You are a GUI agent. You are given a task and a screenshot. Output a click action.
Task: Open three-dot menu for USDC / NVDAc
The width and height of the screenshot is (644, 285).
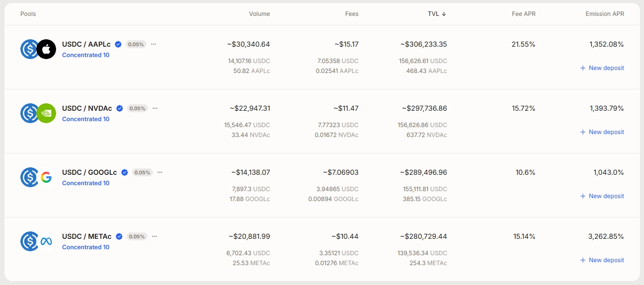(155, 108)
